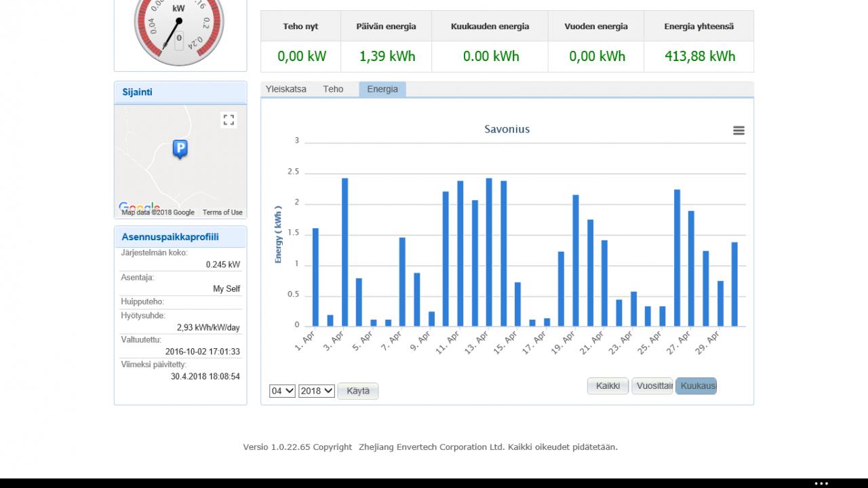Open the month dropdown showing 04
This screenshot has height=488, width=868.
click(x=282, y=391)
